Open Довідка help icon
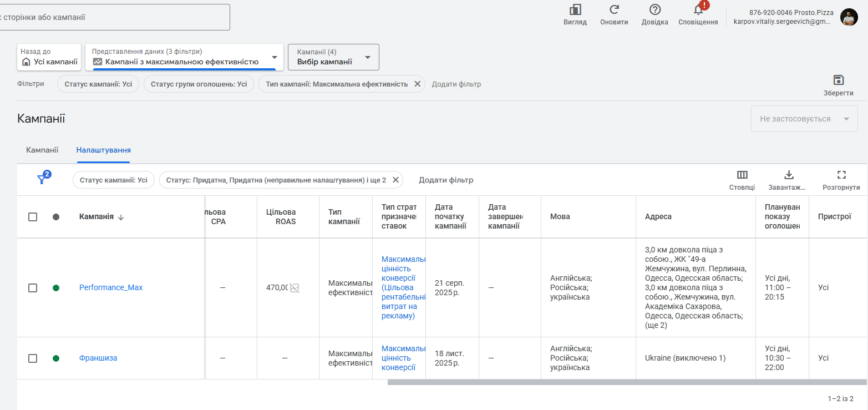Image resolution: width=868 pixels, height=410 pixels. coord(654,10)
